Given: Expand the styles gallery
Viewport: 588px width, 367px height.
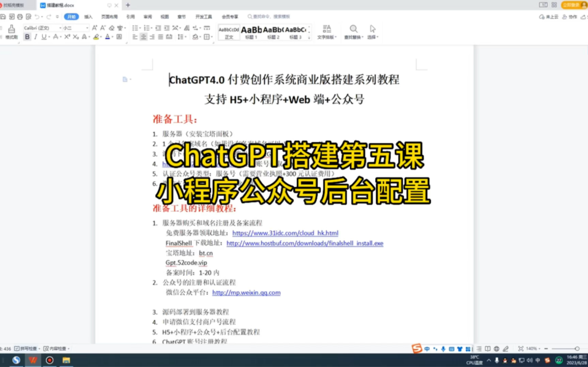Looking at the screenshot, I should click(x=309, y=37).
